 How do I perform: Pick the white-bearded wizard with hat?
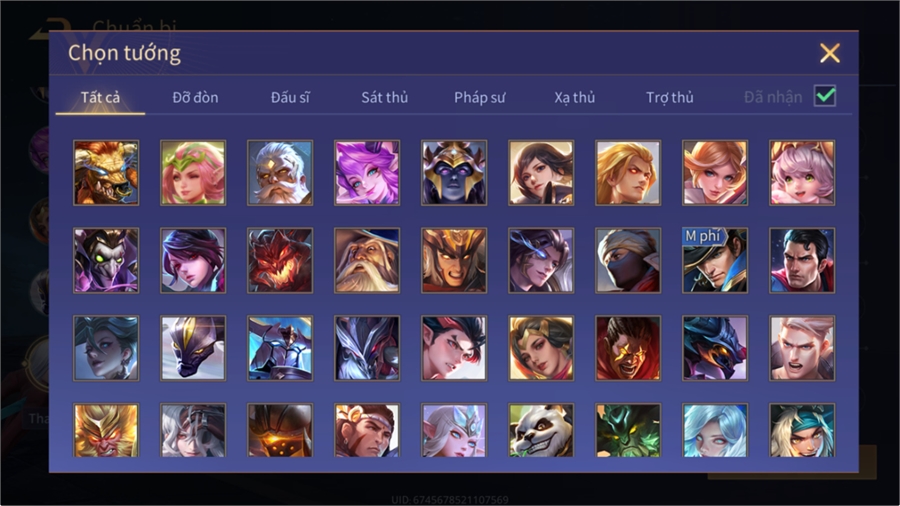tap(367, 260)
